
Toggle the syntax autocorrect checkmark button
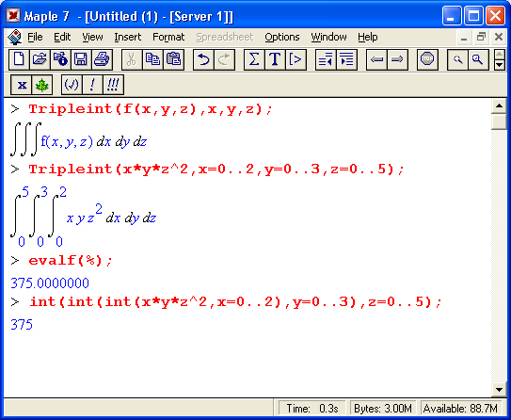coord(72,85)
